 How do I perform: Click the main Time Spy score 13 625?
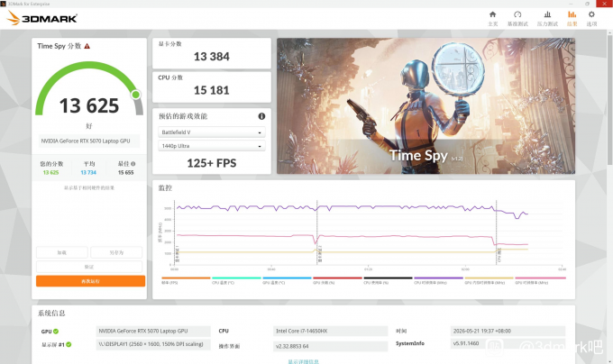[89, 105]
